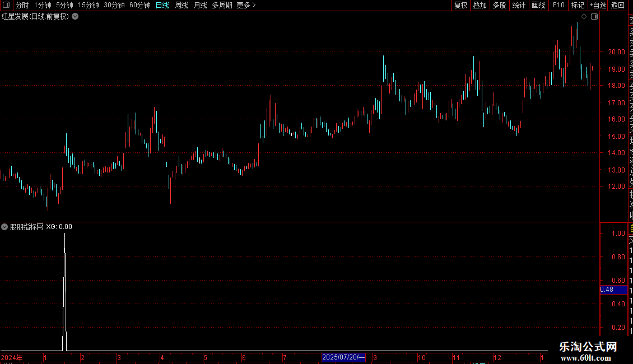Screen dimensions: 633x364
Task: Click the 统计 statistics button
Action: click(519, 5)
